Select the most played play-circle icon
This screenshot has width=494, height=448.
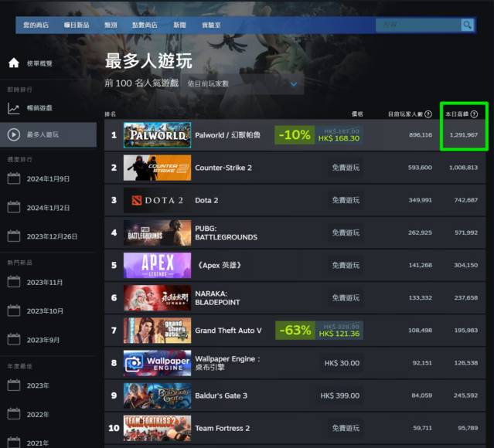(14, 134)
